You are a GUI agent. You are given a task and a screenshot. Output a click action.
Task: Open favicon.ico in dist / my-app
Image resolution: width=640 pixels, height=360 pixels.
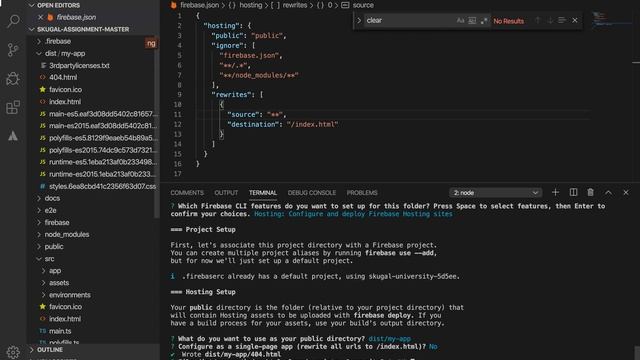[x=65, y=89]
